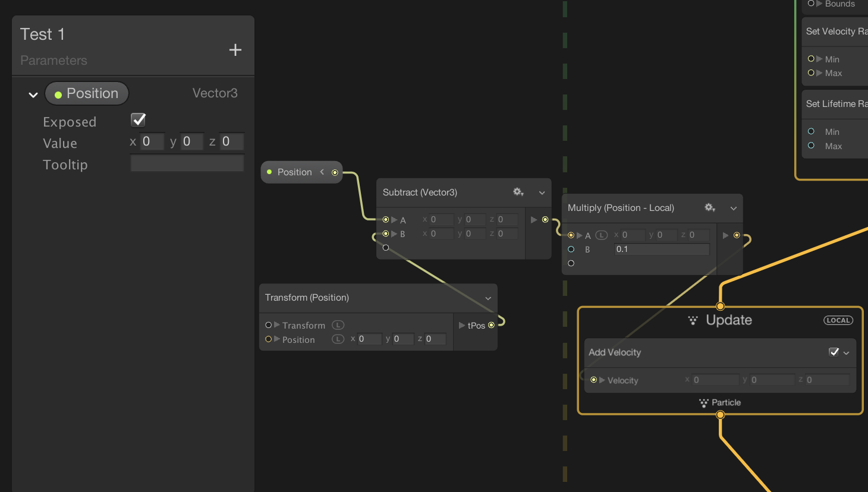Collapse the Position parameter row
The width and height of the screenshot is (868, 492).
tap(33, 94)
